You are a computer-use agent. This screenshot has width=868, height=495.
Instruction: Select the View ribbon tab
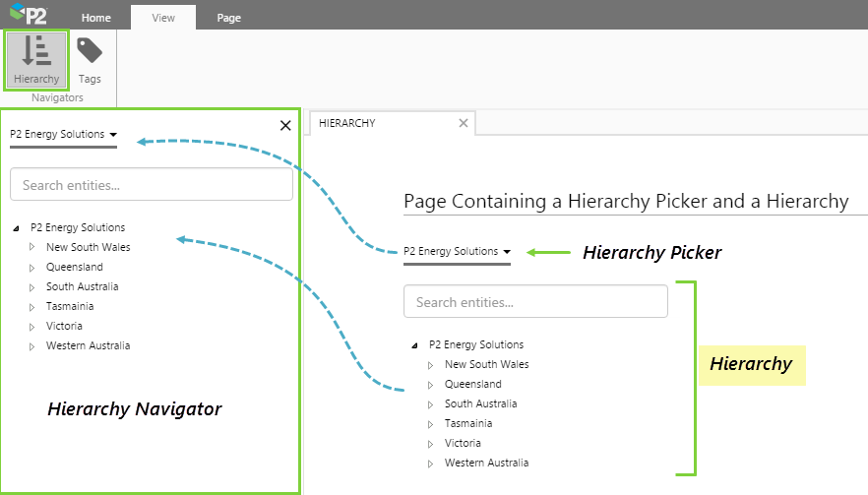tap(162, 18)
